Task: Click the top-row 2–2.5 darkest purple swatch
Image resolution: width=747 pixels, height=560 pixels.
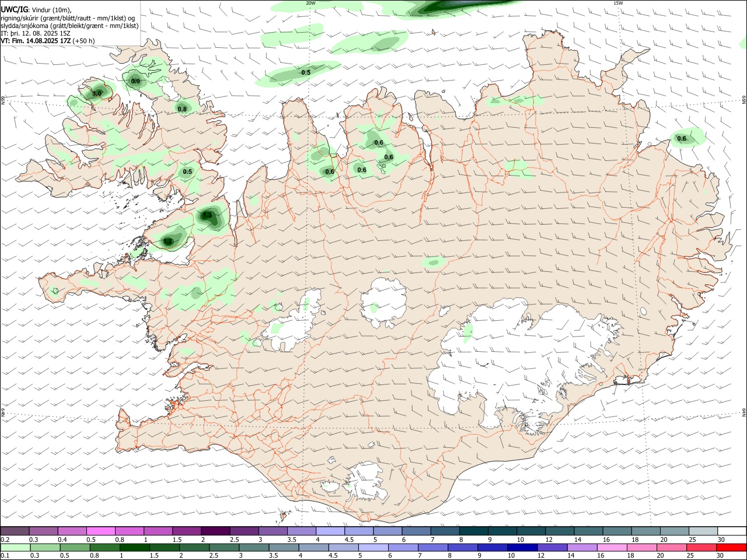Action: point(215,531)
